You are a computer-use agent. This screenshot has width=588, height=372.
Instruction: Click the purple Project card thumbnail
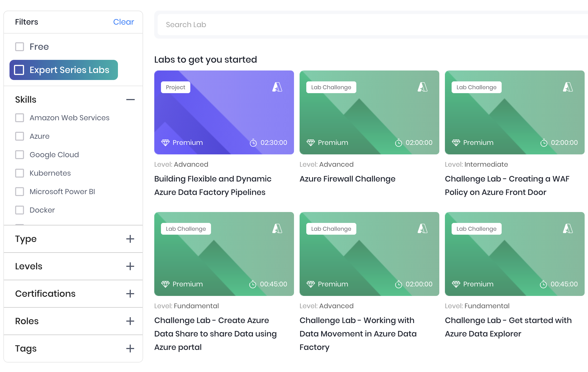(224, 112)
